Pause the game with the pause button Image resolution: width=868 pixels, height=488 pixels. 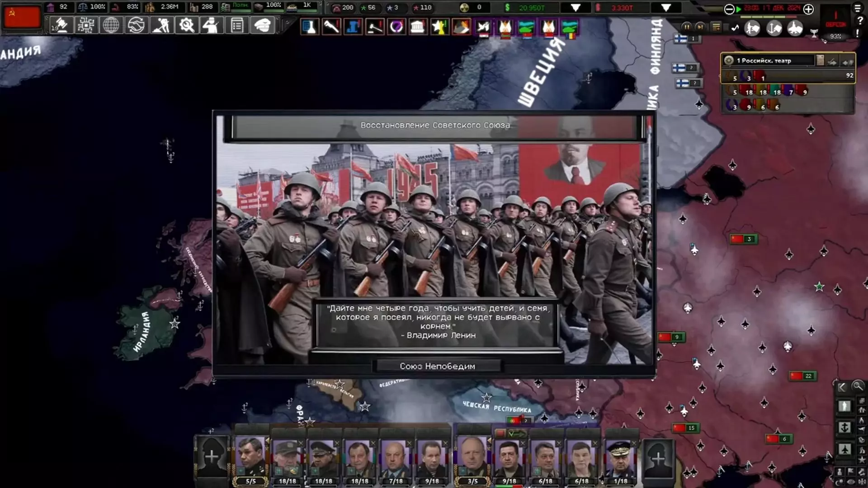click(686, 27)
